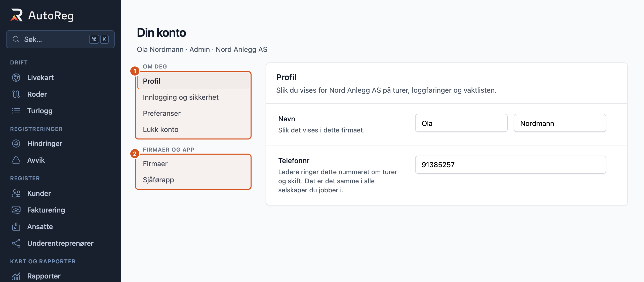Select the Profil account section
Viewport: 644px width, 282px height.
194,81
